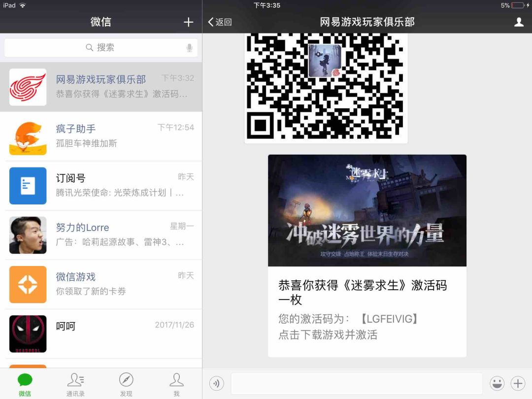The height and width of the screenshot is (399, 532).
Task: Tap the microphone icon in the search bar
Action: tap(189, 48)
